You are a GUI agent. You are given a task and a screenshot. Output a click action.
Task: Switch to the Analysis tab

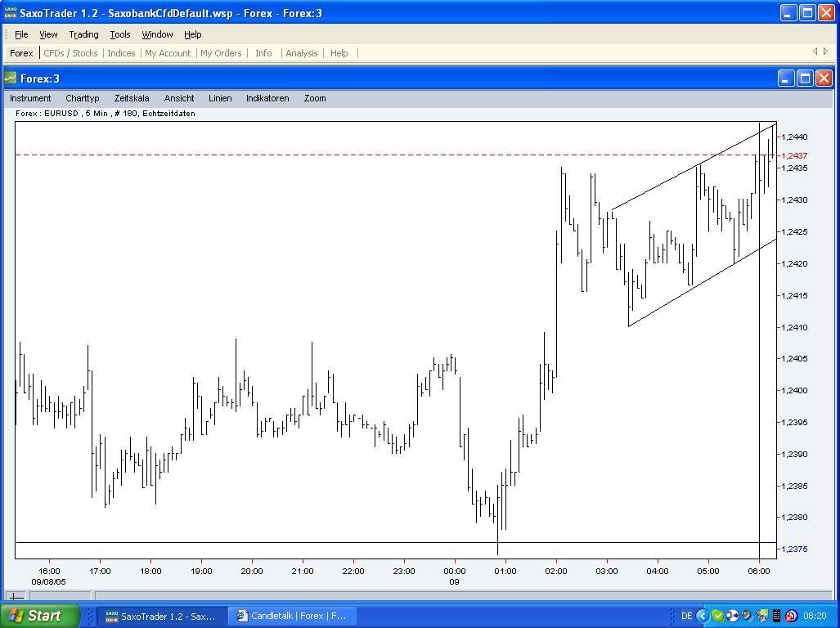pyautogui.click(x=302, y=53)
